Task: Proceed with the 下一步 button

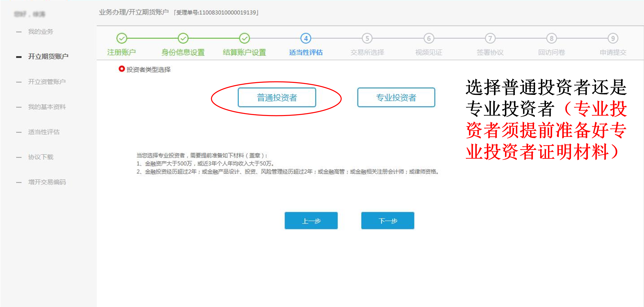Action: [x=388, y=220]
